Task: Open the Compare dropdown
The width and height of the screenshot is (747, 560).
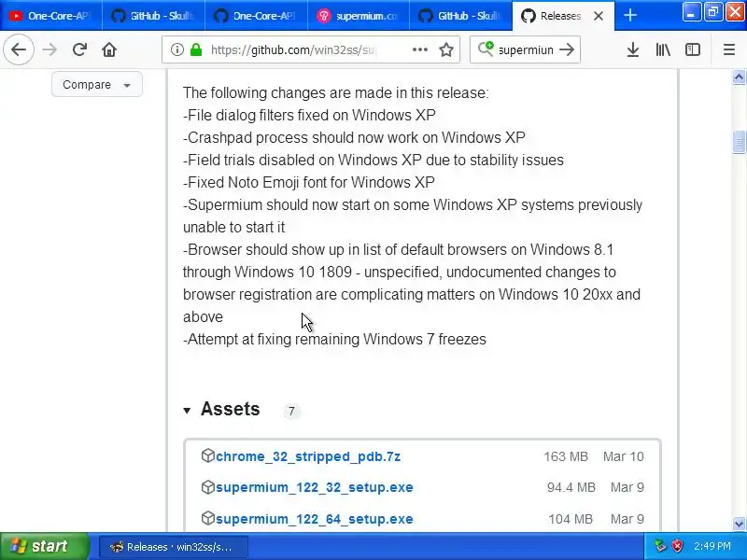Action: [97, 84]
